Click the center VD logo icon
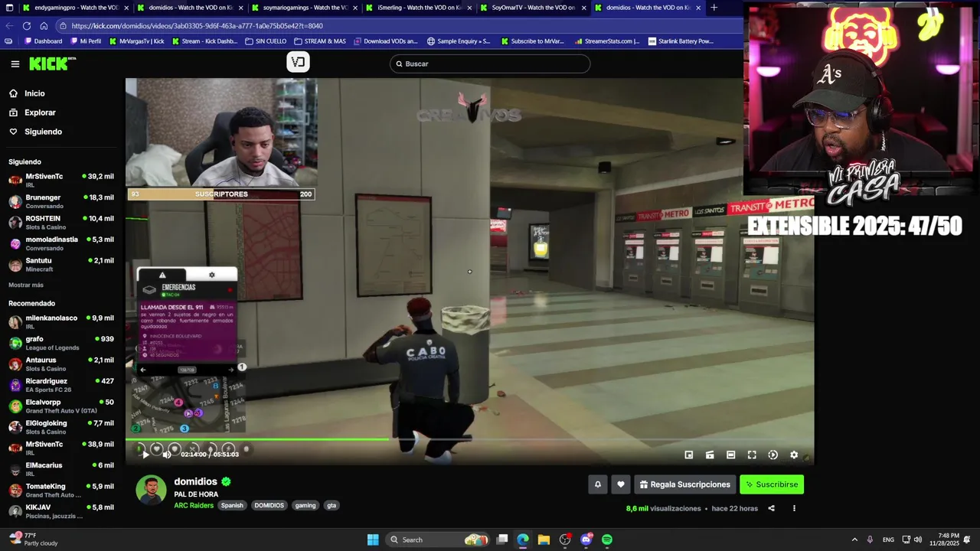The height and width of the screenshot is (551, 980). tap(298, 63)
